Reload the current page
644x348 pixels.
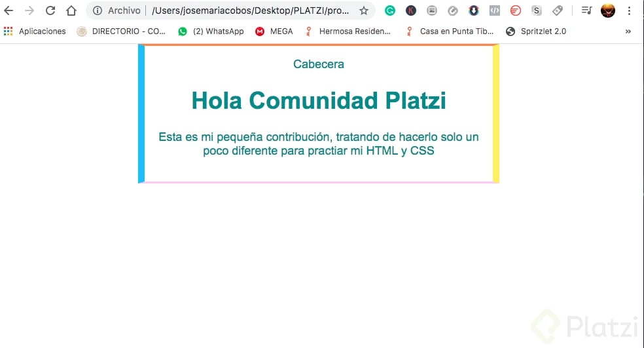[50, 10]
